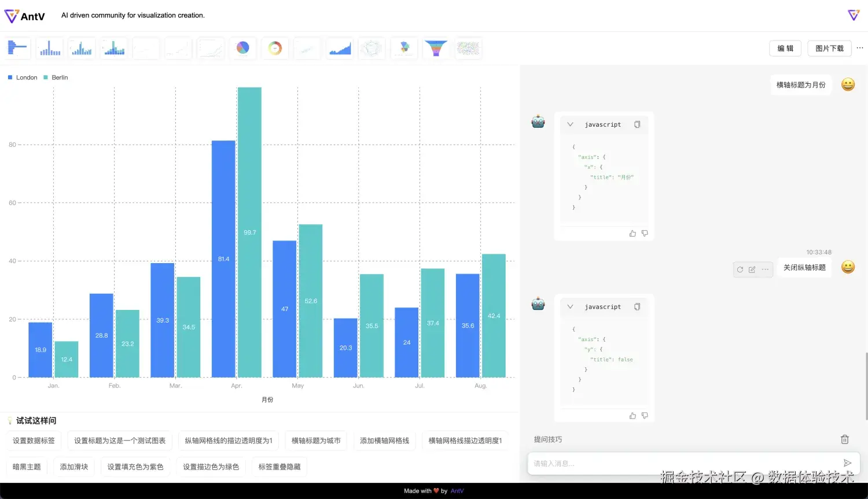The height and width of the screenshot is (499, 868).
Task: Apply the 标签重叠隐藏 suggestion
Action: [x=279, y=467]
